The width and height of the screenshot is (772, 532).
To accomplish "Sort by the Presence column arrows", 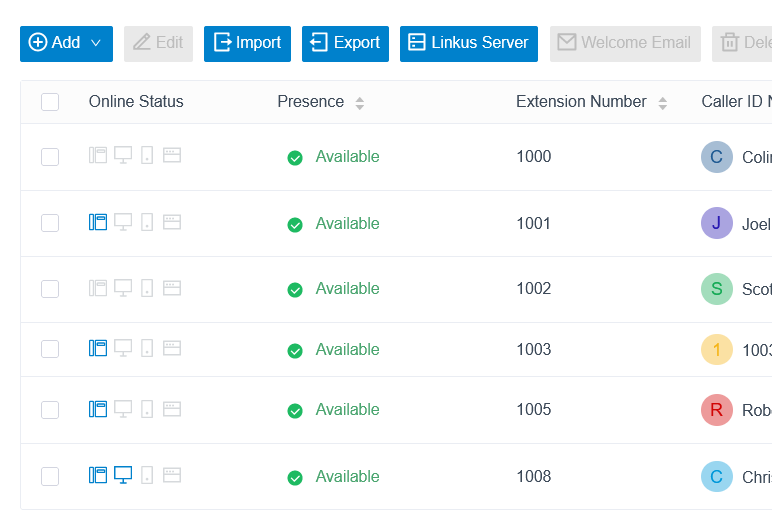I will (x=360, y=103).
